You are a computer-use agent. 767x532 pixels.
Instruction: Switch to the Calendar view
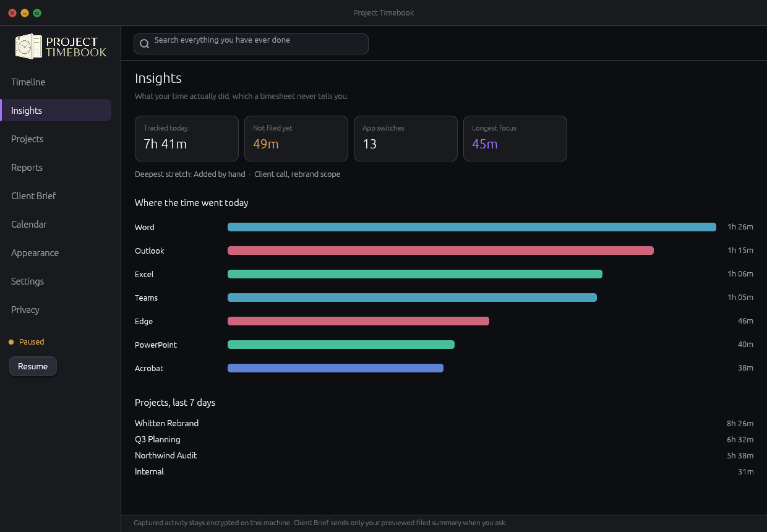click(x=56, y=224)
